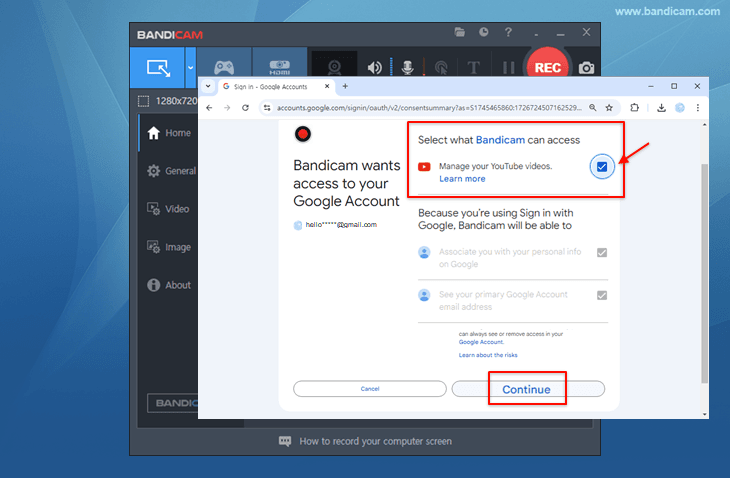Image resolution: width=730 pixels, height=478 pixels.
Task: Expand the screen recording mode dropdown arrow
Action: coord(190,68)
